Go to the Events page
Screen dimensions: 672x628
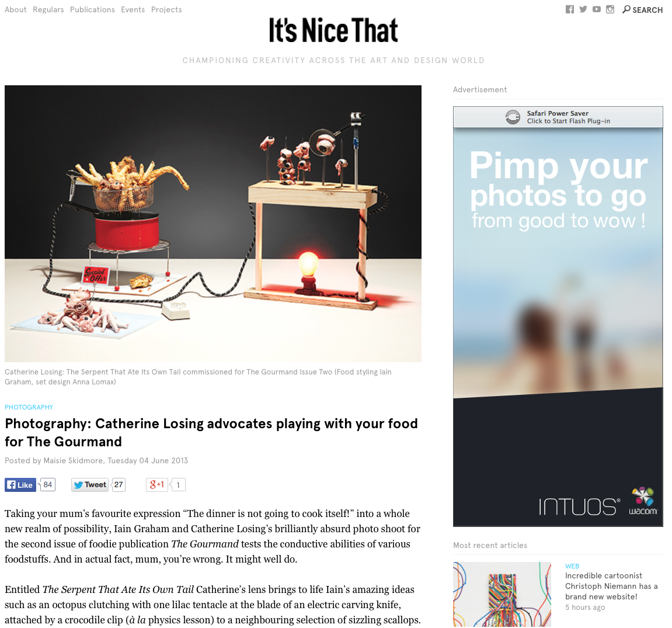click(x=133, y=9)
